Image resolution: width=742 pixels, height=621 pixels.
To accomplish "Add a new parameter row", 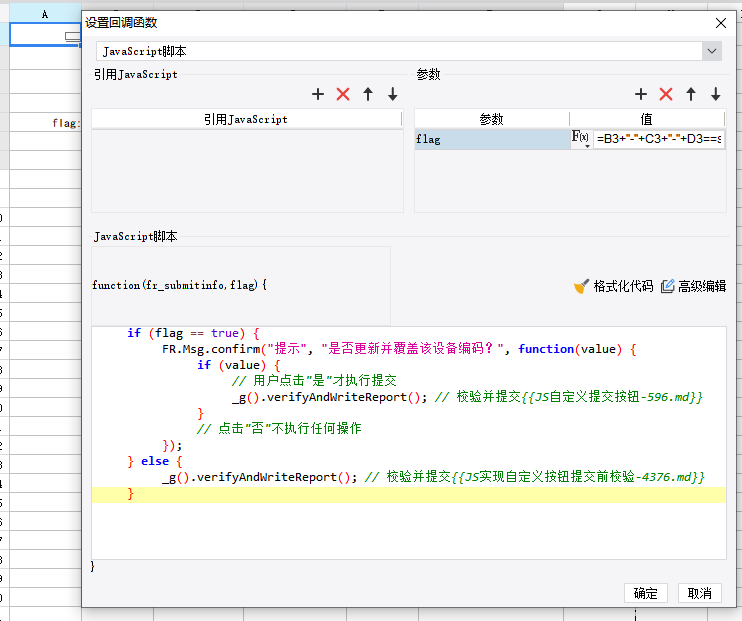I will pyautogui.click(x=641, y=94).
